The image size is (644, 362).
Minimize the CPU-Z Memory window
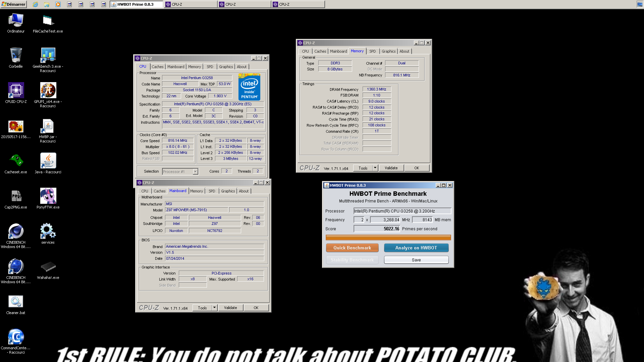tap(416, 43)
